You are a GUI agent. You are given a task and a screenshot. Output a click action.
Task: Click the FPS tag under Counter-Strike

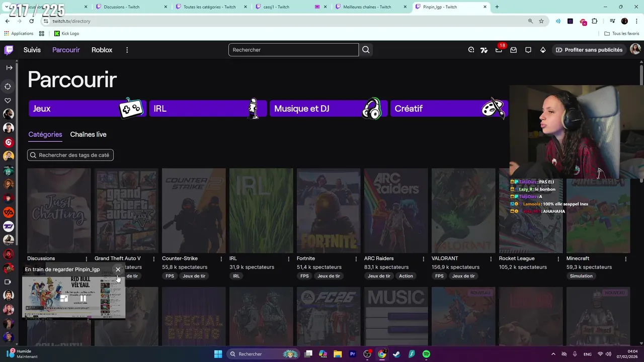coord(170,276)
